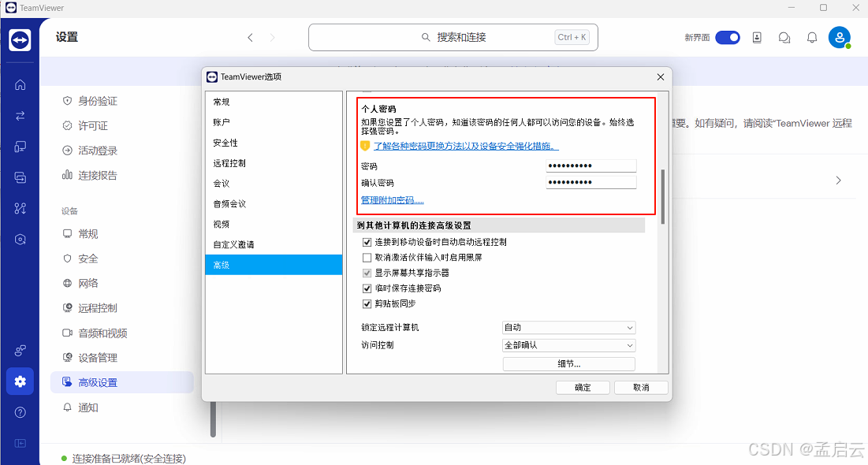Open the Home icon in left sidebar
Screen dimensions: 868x465
(20, 84)
